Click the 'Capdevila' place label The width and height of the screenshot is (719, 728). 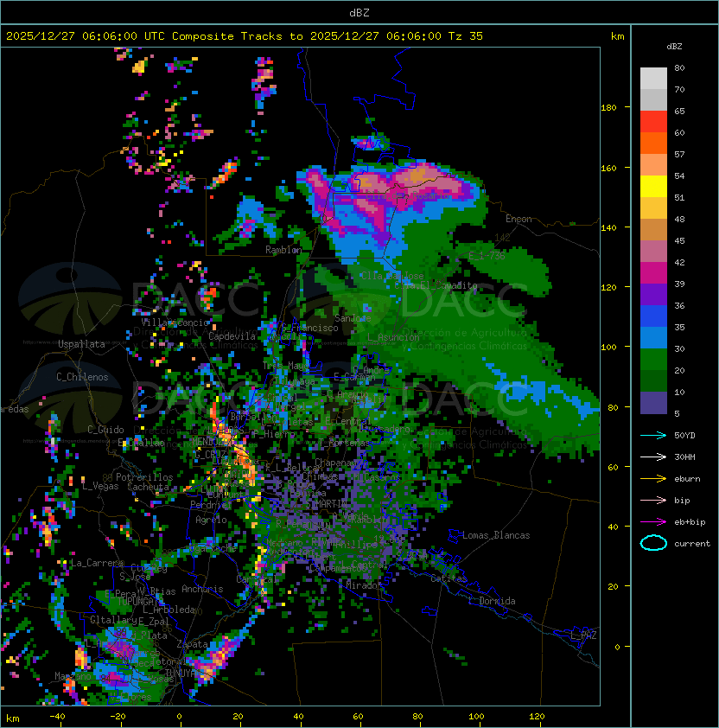232,336
